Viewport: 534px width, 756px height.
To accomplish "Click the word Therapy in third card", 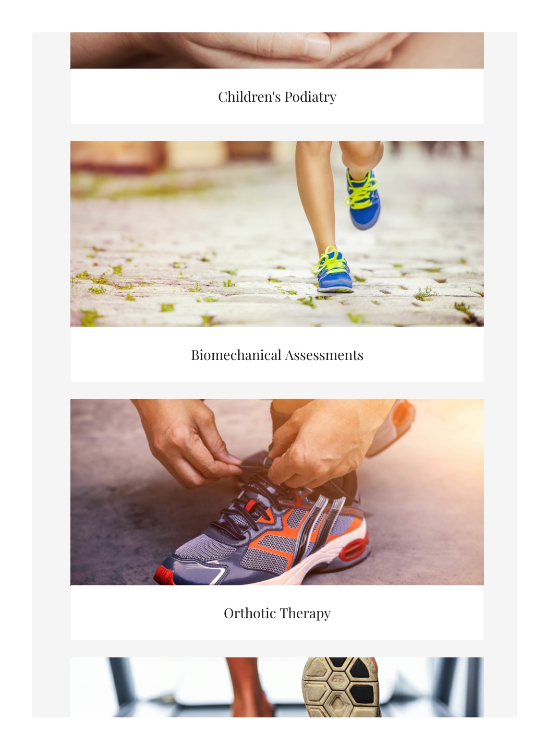I will pyautogui.click(x=305, y=614).
